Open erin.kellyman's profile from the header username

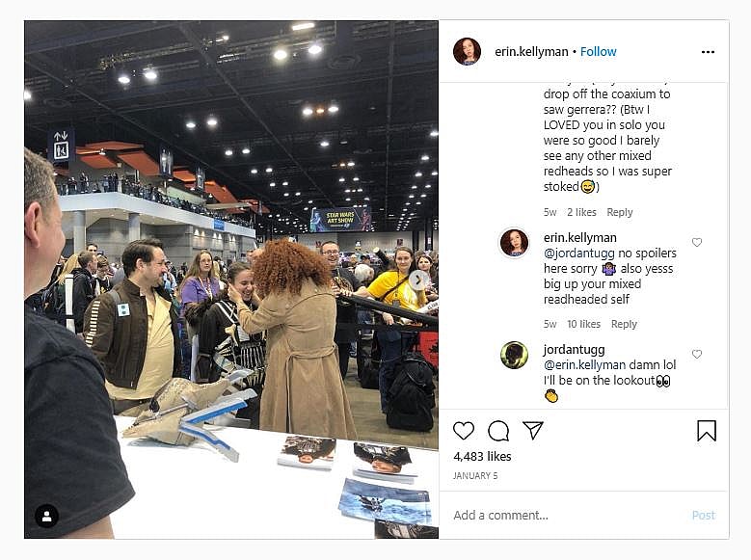point(531,52)
